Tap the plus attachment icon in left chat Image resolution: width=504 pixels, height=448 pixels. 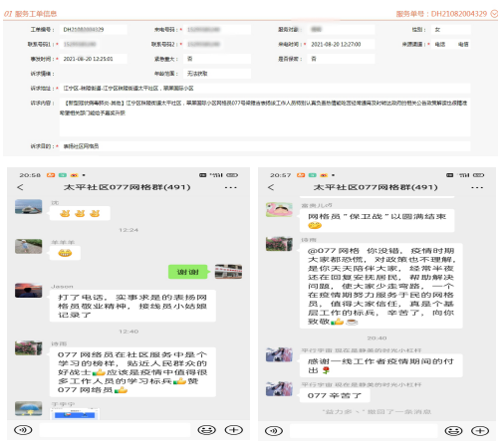point(234,430)
